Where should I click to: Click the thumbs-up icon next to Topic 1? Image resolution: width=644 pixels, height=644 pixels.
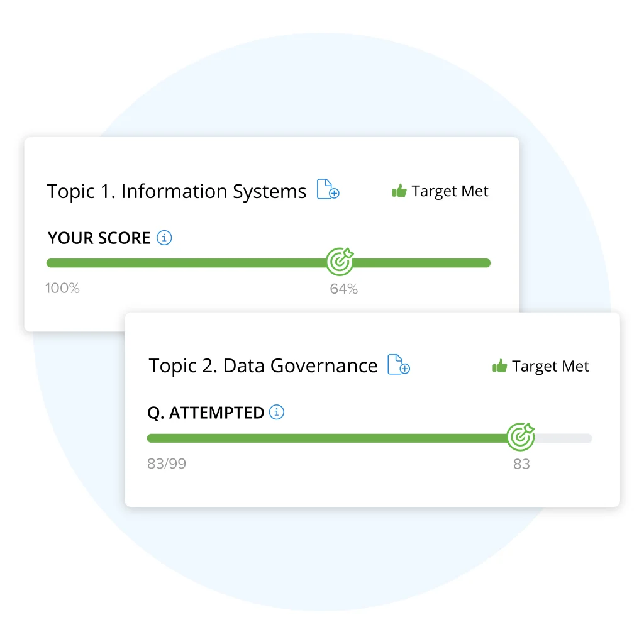(400, 191)
